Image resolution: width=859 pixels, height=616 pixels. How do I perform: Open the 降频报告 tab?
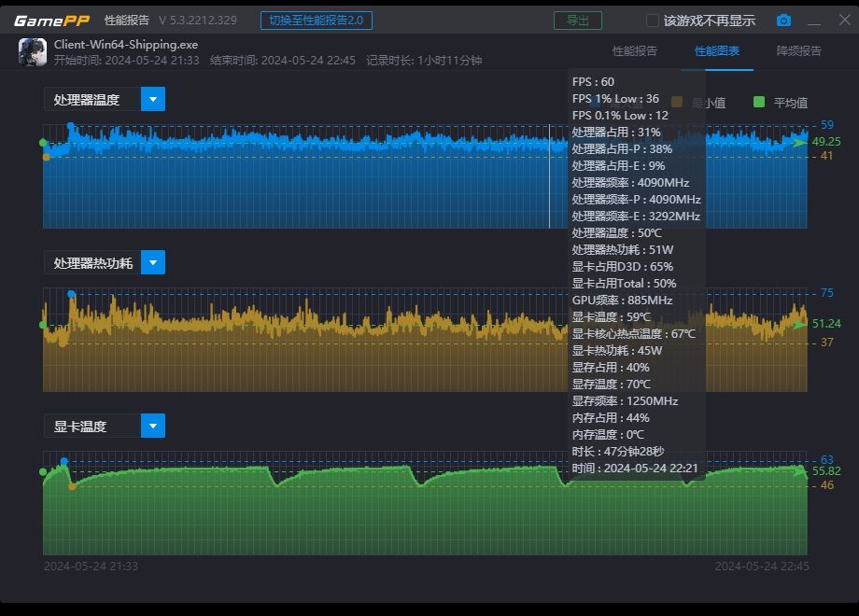(x=799, y=51)
